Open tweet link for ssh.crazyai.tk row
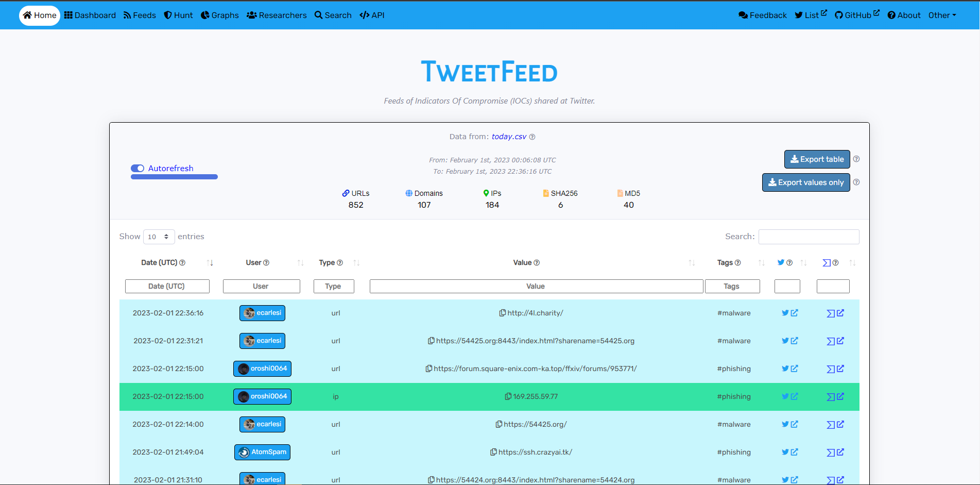The width and height of the screenshot is (980, 485). click(x=790, y=452)
